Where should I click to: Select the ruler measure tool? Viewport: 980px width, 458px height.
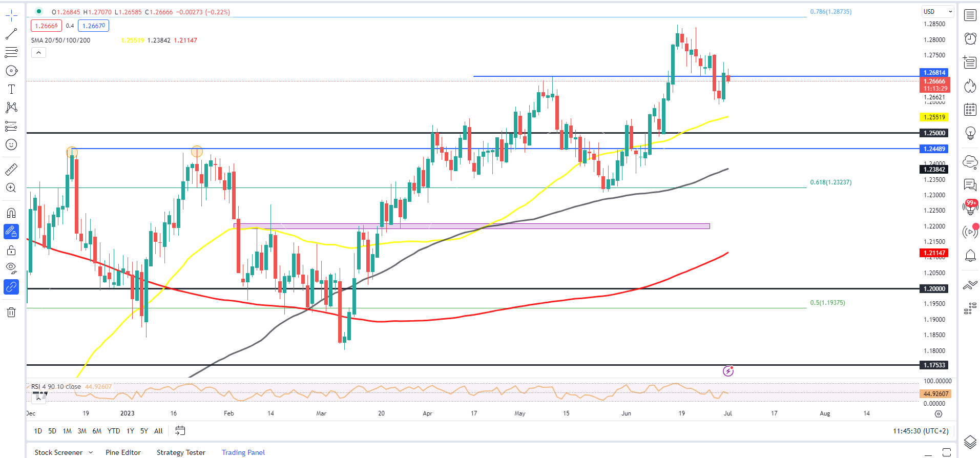point(11,169)
